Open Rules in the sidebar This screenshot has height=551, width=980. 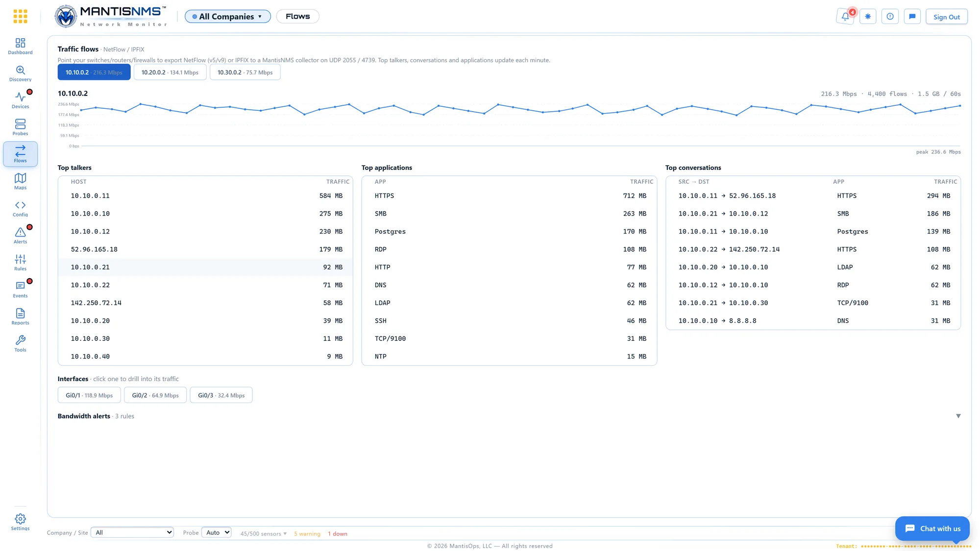point(20,263)
